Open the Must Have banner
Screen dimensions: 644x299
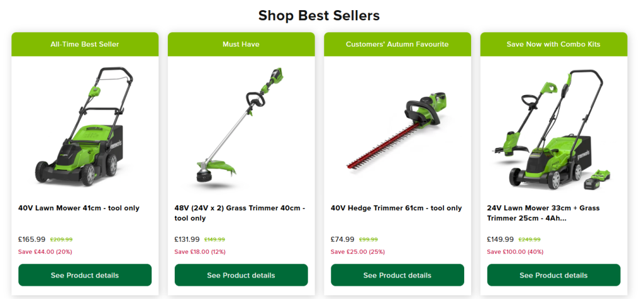click(241, 44)
